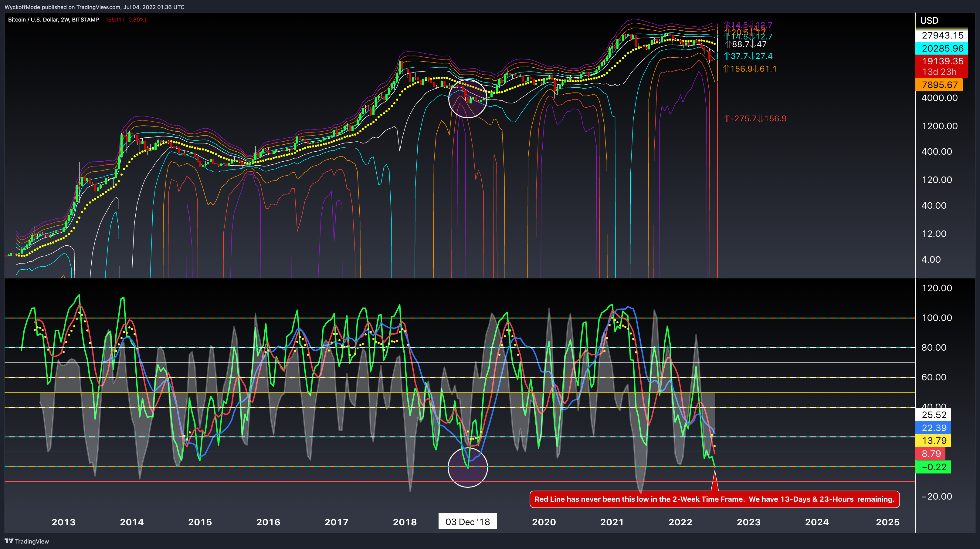Select the yellow 13.79 indicator value label
The width and height of the screenshot is (980, 549).
click(x=933, y=441)
